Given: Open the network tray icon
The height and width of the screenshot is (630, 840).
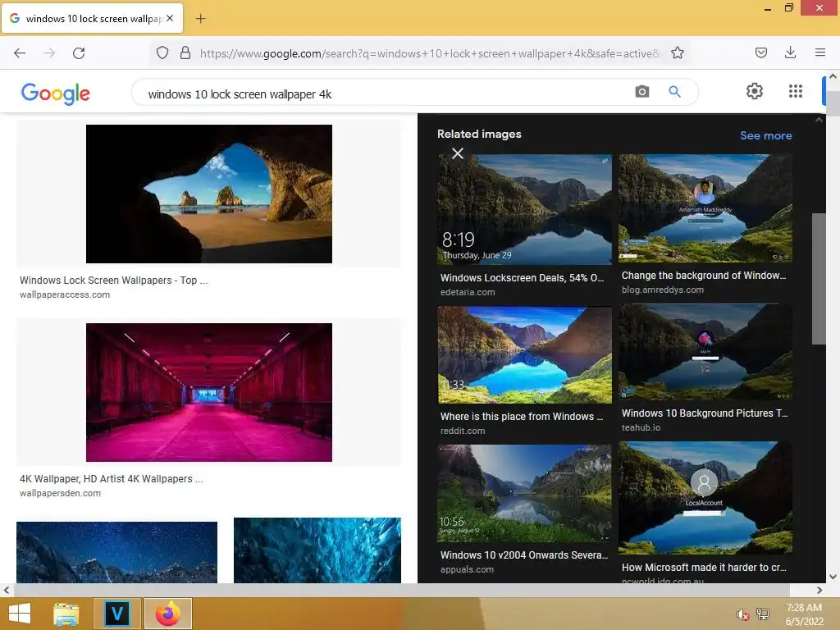Looking at the screenshot, I should pyautogui.click(x=763, y=614).
